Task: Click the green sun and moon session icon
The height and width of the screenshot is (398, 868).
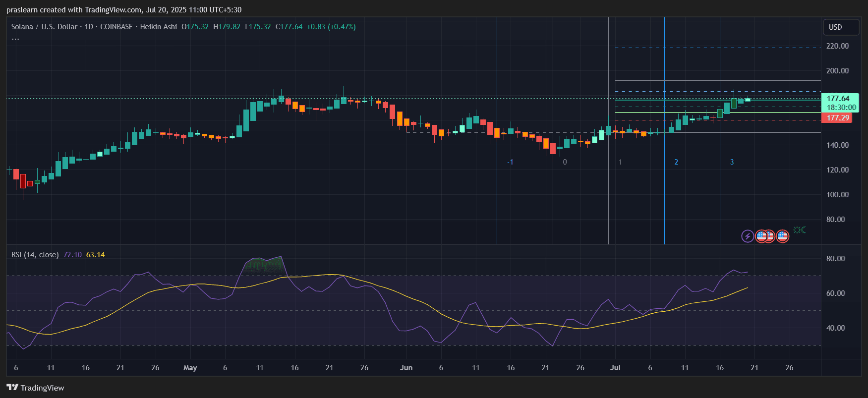Action: click(799, 230)
